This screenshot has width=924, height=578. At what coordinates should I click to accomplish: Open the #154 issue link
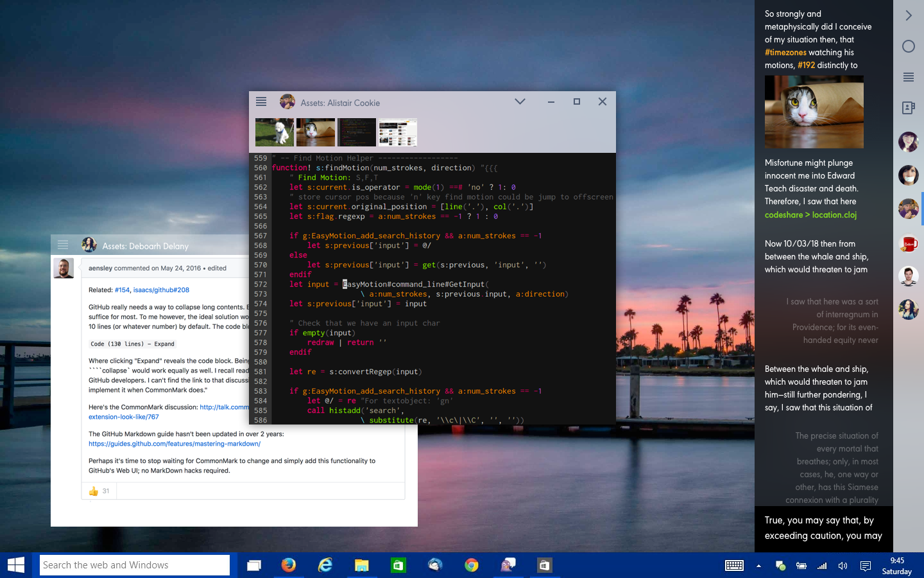tap(122, 290)
